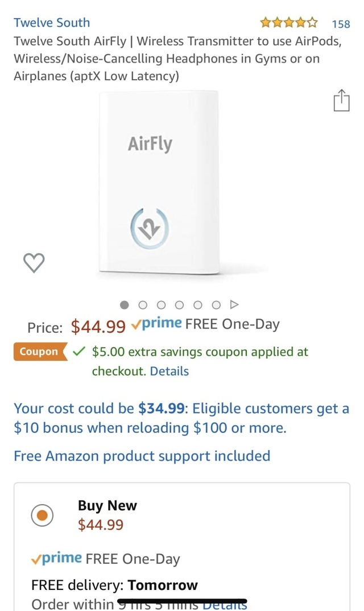The width and height of the screenshot is (364, 611).
Task: Jump to the fifth image dot
Action: [x=198, y=305]
